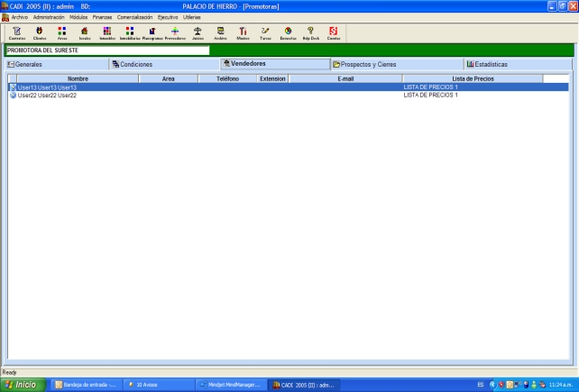This screenshot has height=392, width=579.
Task: Open the Finanzas menu
Action: [102, 17]
